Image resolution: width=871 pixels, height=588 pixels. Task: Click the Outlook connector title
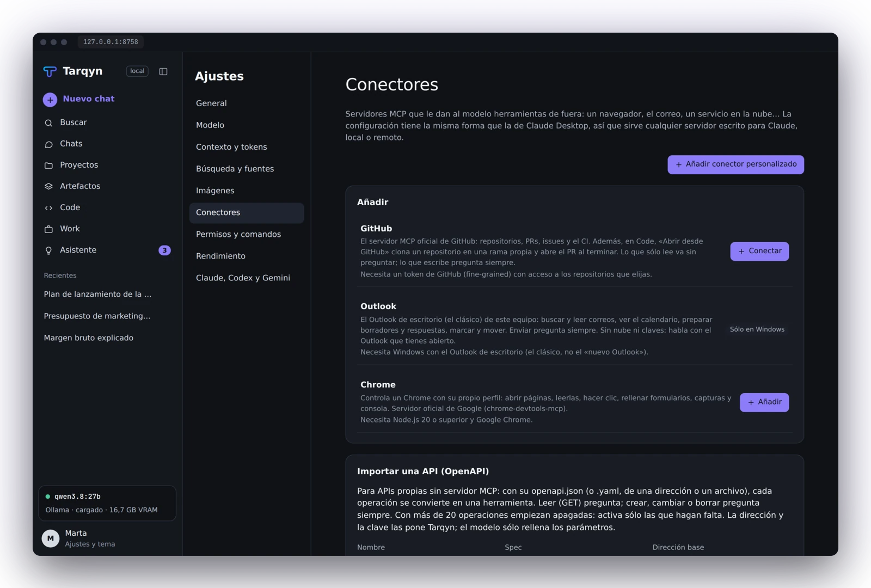pos(378,307)
